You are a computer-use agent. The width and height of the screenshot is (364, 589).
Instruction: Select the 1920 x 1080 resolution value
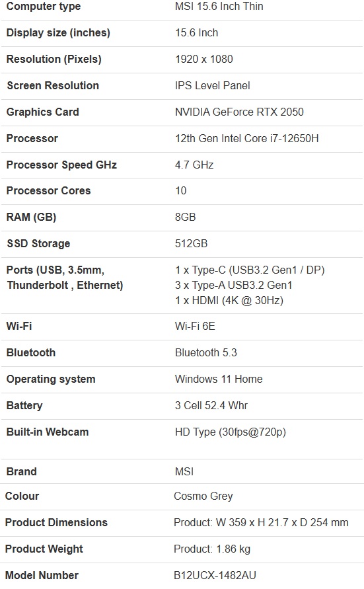(203, 59)
